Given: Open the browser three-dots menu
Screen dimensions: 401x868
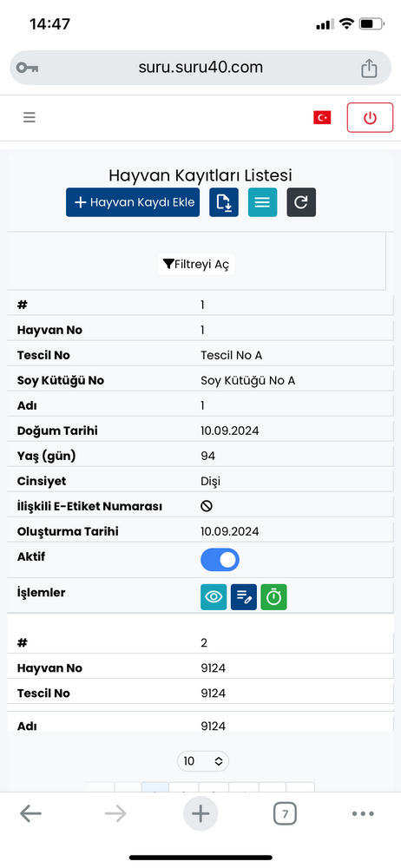Looking at the screenshot, I should 364,814.
